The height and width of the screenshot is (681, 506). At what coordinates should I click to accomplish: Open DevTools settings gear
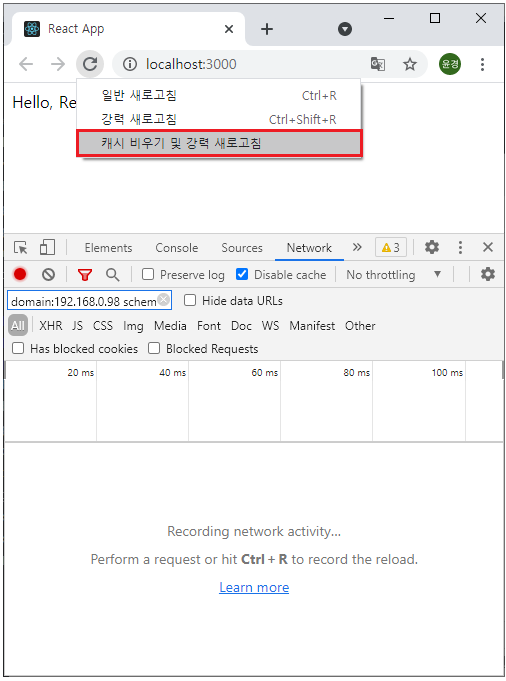pyautogui.click(x=432, y=247)
